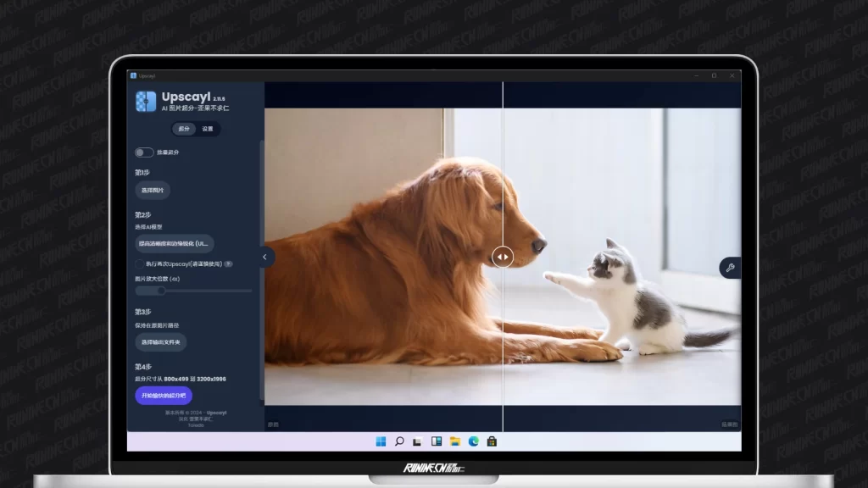
Task: Click the image scale factor slider
Action: [x=193, y=291]
